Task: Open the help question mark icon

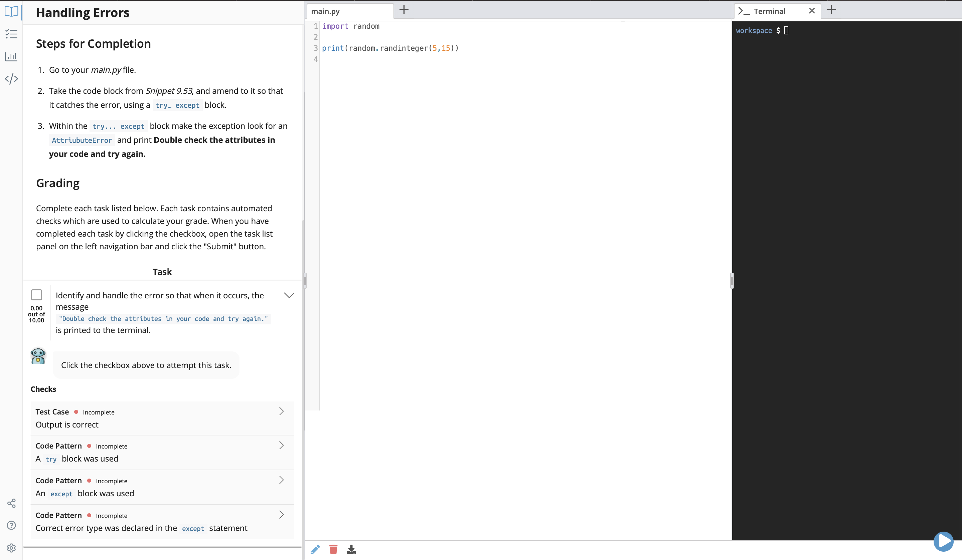Action: [11, 525]
